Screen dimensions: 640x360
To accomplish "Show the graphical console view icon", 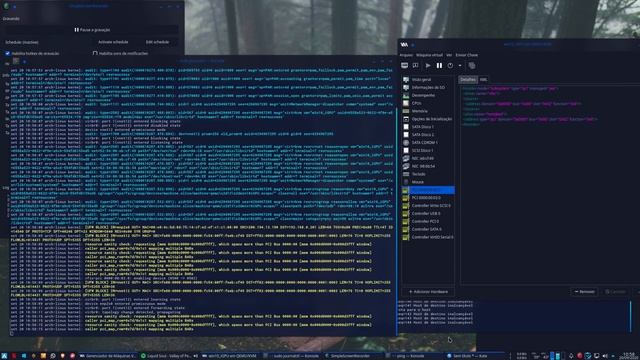I will 404,65.
